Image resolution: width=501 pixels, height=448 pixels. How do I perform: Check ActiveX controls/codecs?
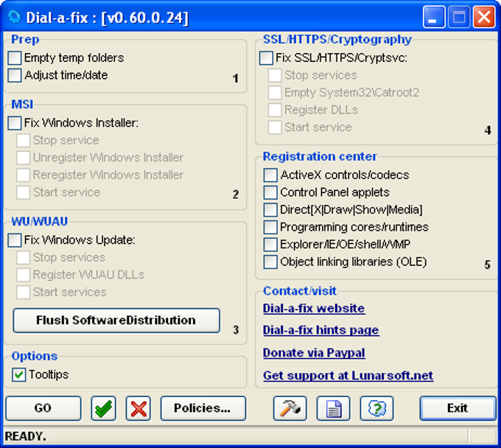click(x=270, y=175)
